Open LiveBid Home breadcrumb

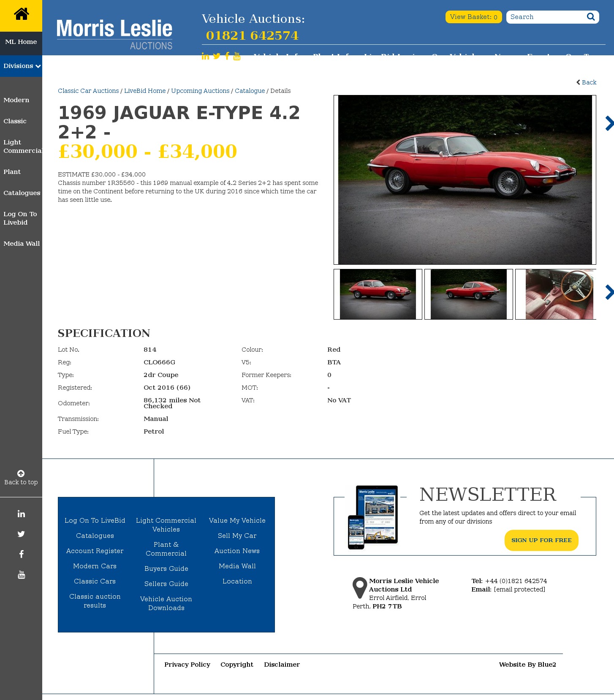point(145,91)
